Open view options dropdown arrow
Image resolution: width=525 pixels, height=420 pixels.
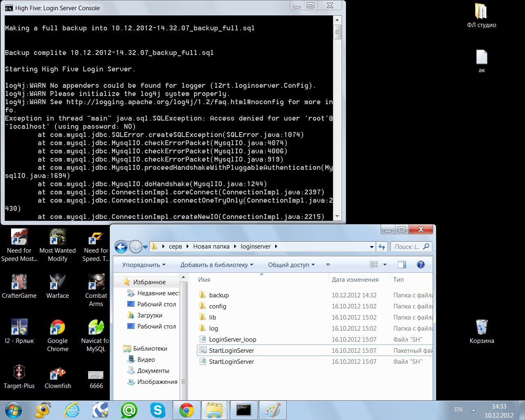[385, 265]
